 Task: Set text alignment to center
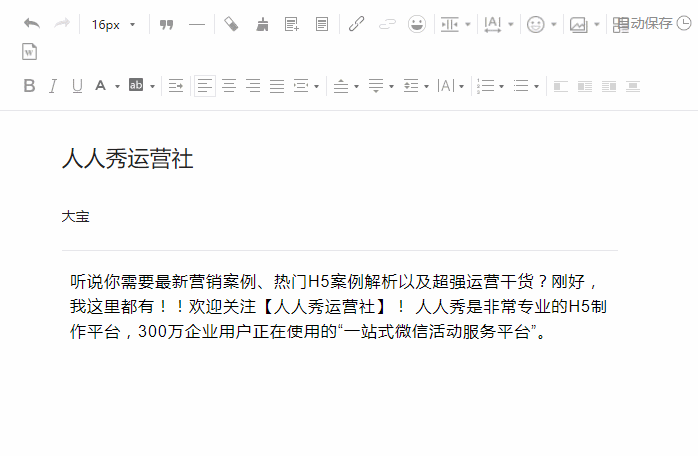pyautogui.click(x=229, y=86)
